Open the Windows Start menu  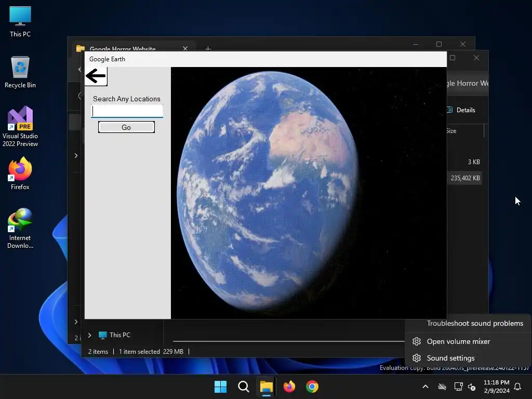coord(220,387)
